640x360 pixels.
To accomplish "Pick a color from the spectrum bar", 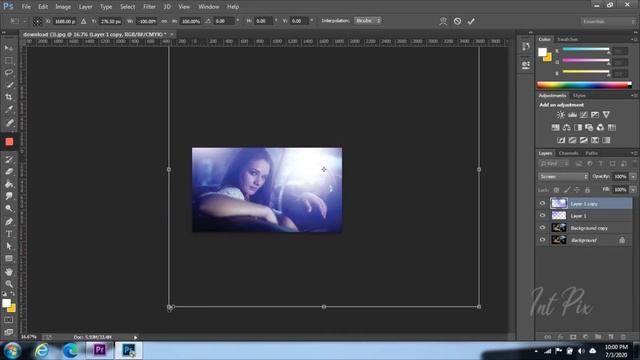I will 584,85.
